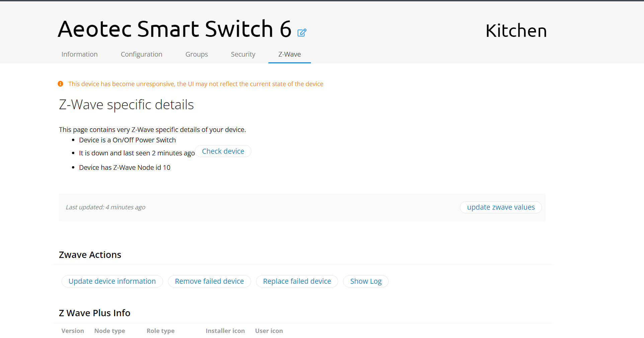The image size is (644, 338).
Task: Open the Security tab
Action: 243,54
